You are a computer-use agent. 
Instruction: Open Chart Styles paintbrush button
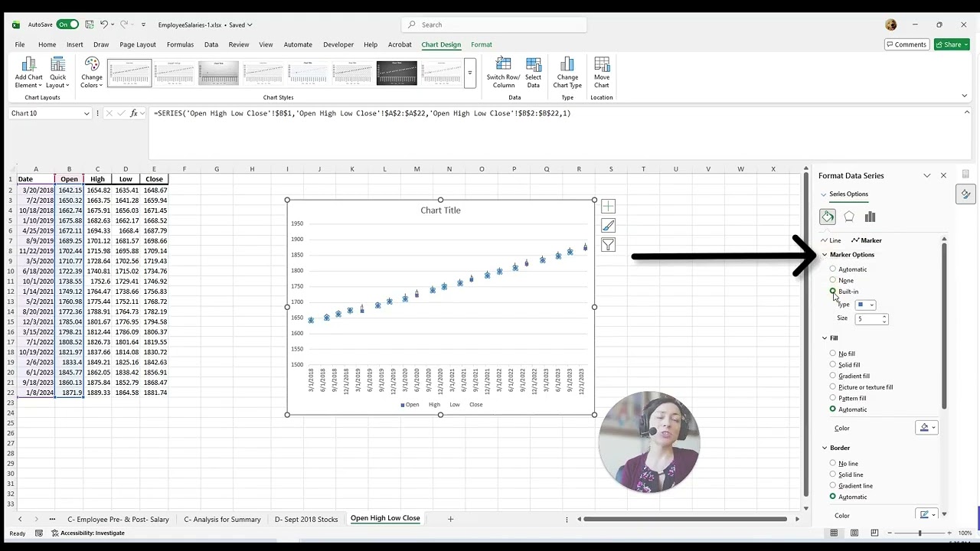608,226
